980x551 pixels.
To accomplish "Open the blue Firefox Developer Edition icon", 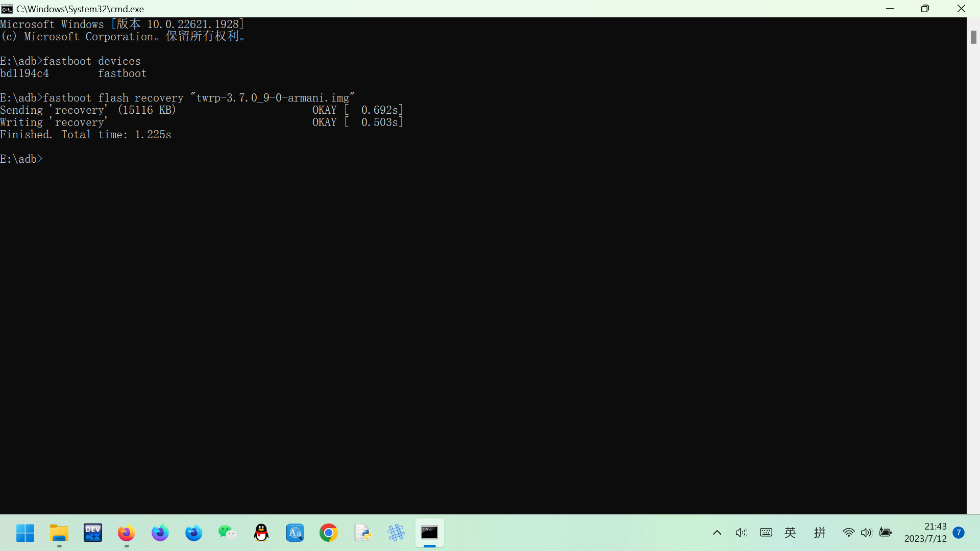I will coord(194,533).
